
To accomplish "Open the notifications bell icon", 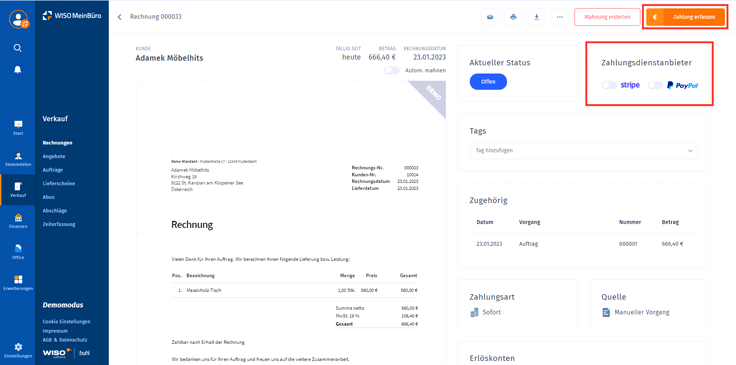I will click(x=18, y=69).
